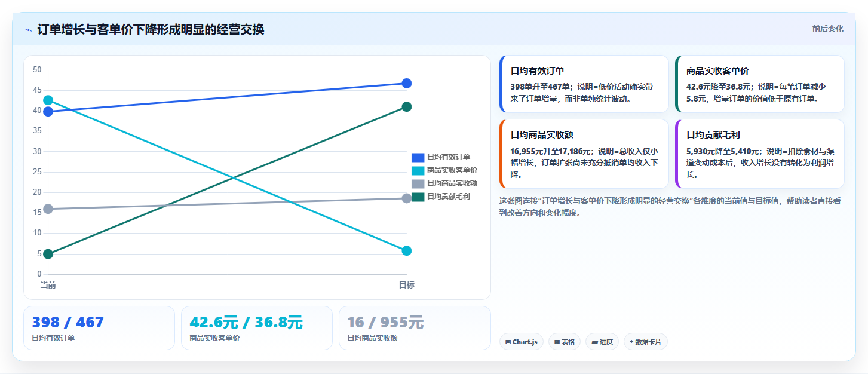Click the green 日均贡献毛利 point at 目标
This screenshot has height=374, width=868.
(407, 107)
